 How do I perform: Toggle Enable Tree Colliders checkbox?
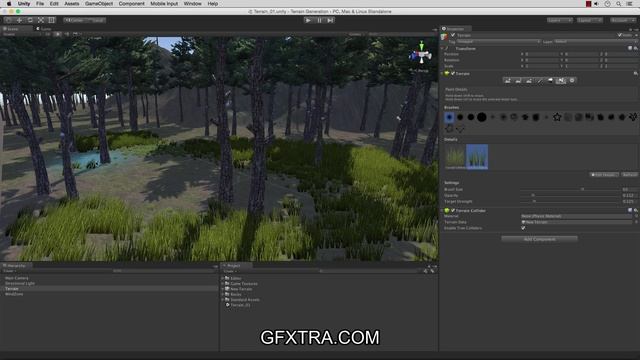point(523,228)
